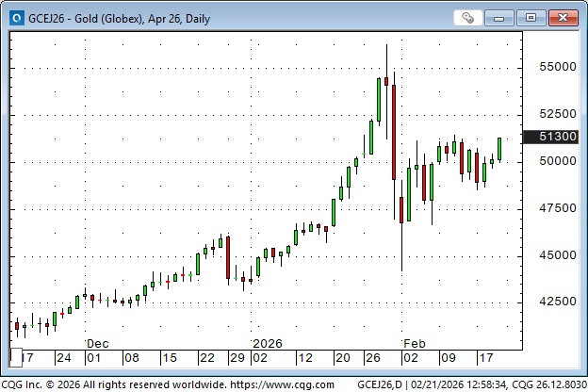Select the 45000 level on price scale
This screenshot has height=392, width=588.
[553, 255]
